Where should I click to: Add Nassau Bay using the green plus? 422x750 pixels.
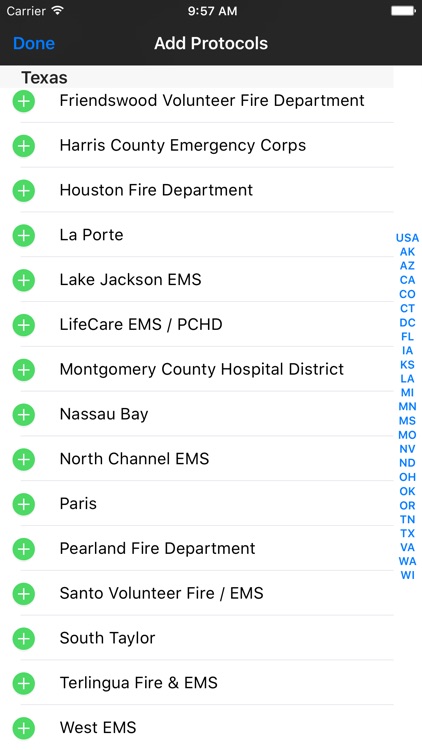(23, 415)
